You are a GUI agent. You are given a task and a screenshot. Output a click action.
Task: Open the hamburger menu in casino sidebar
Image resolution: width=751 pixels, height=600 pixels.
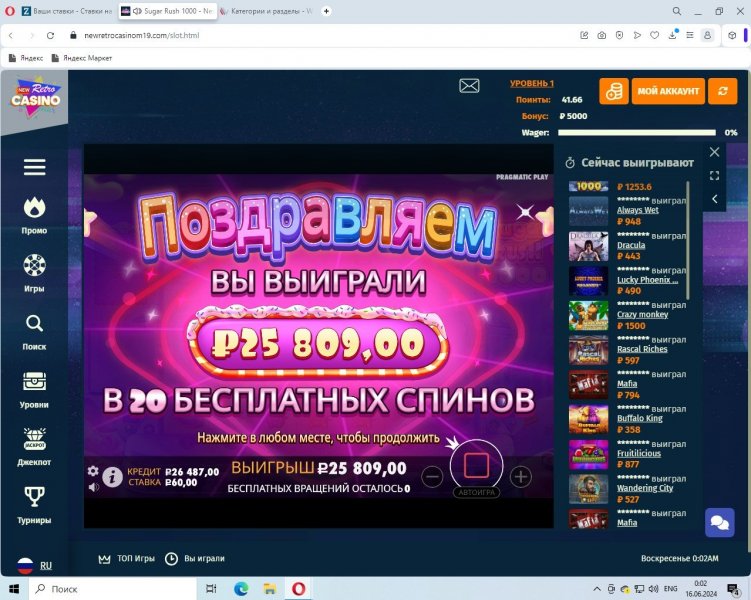(x=34, y=167)
